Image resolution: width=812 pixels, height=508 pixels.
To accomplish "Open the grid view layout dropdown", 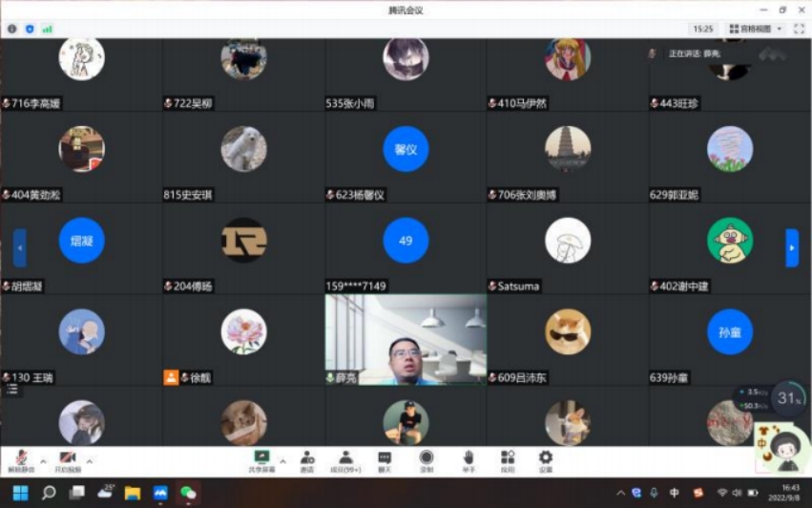I will click(756, 29).
